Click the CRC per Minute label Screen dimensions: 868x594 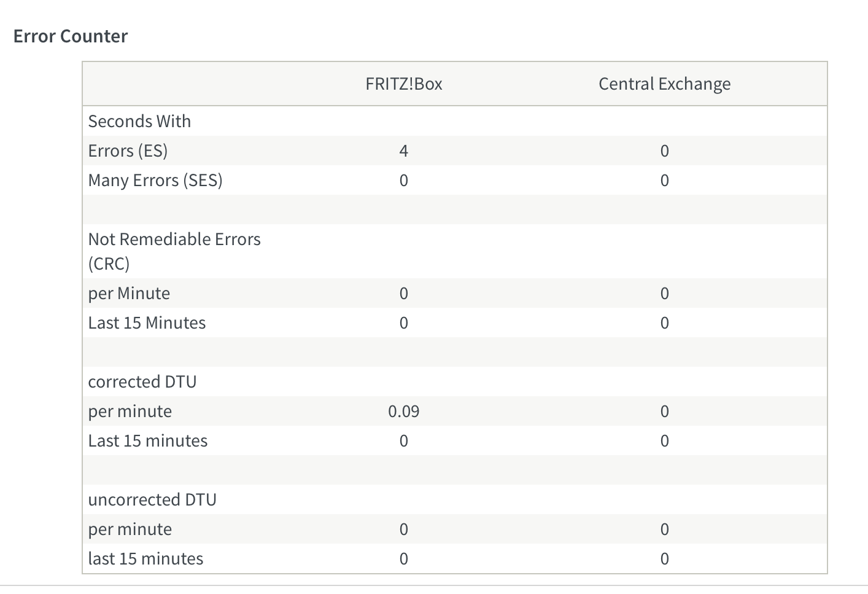coord(129,294)
